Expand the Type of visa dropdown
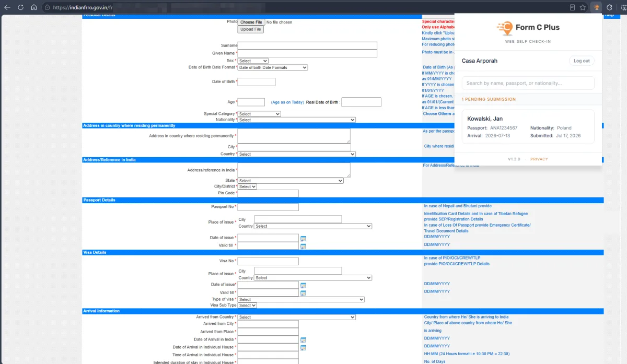627x364 pixels. pyautogui.click(x=301, y=299)
